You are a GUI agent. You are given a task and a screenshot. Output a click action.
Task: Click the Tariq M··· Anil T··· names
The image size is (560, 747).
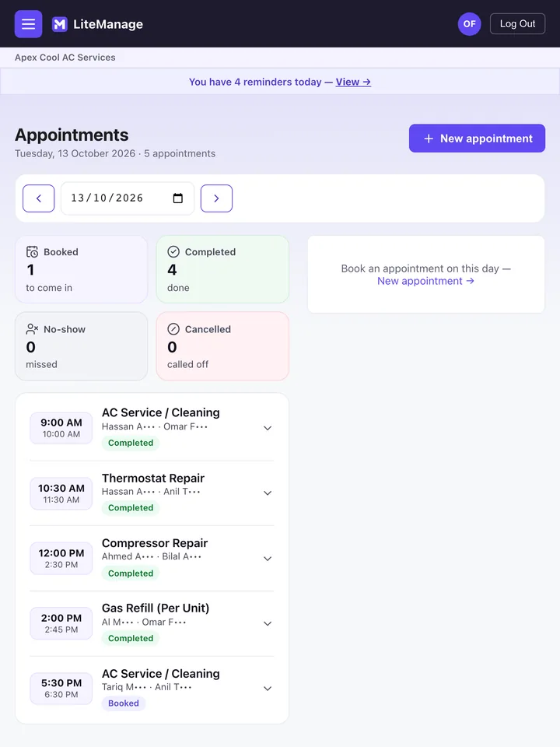pos(147,687)
